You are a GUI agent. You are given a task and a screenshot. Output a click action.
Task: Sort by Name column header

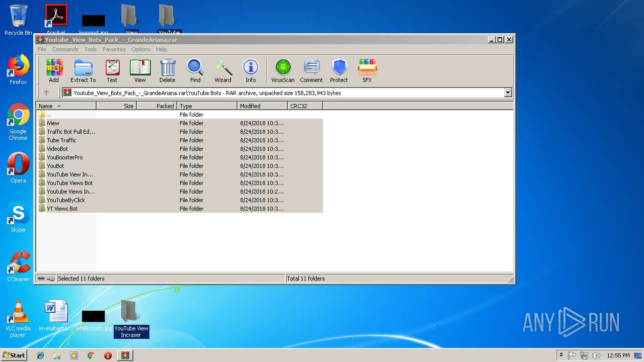(66, 106)
